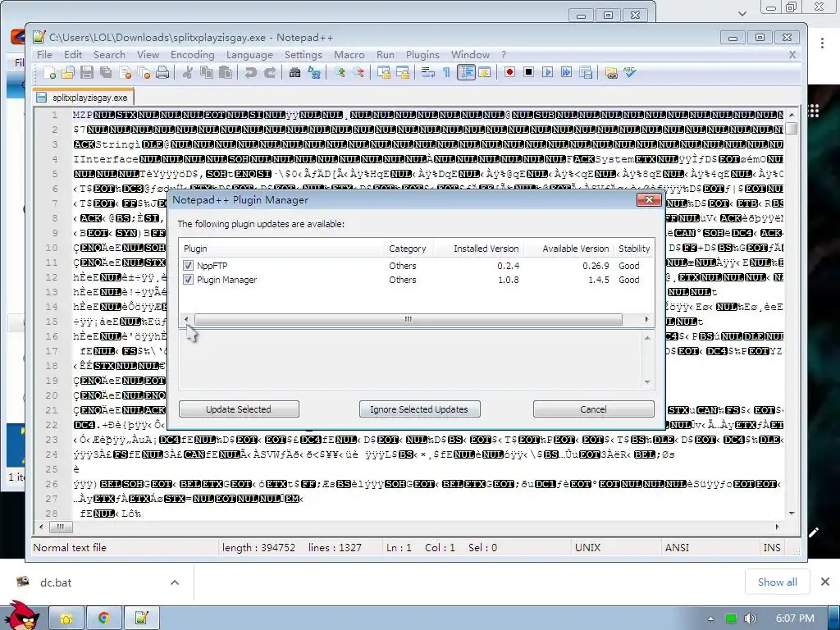Uncheck the NppFTP plugin checkbox

click(x=188, y=265)
